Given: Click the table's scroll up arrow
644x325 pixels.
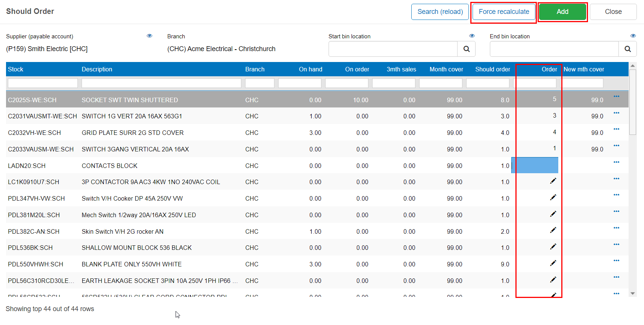Looking at the screenshot, I should (x=633, y=66).
